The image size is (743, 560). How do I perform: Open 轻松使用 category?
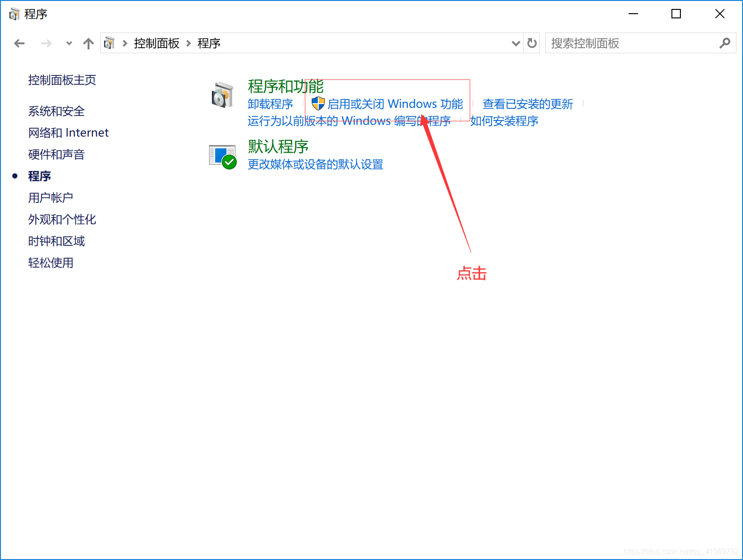tap(51, 263)
